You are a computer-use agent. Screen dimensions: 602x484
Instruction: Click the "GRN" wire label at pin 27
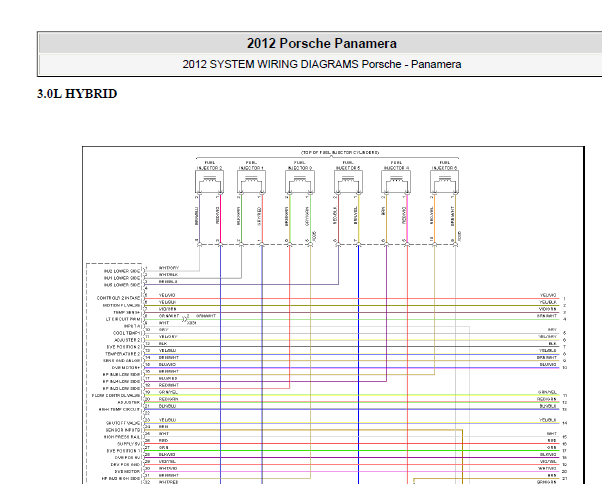click(x=163, y=448)
